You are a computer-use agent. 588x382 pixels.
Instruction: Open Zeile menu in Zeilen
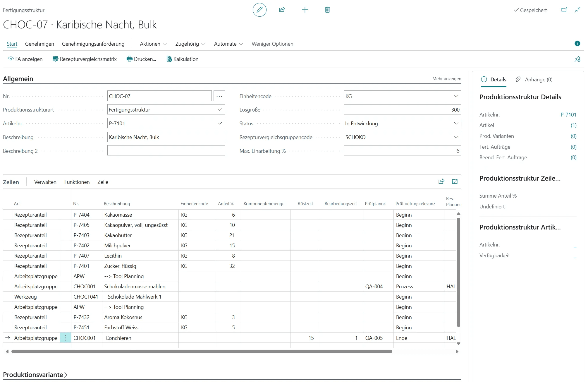[103, 182]
